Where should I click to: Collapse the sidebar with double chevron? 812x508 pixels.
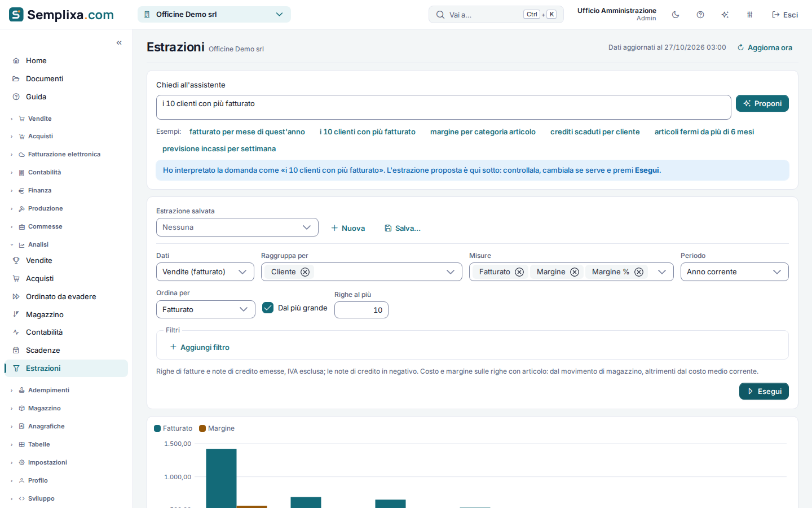pos(119,43)
